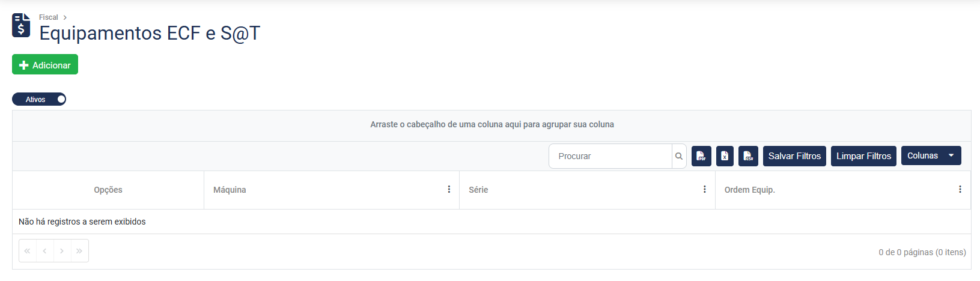Viewport: 980px width, 281px height.
Task: Click the Fiscal breadcrumb link
Action: [49, 17]
